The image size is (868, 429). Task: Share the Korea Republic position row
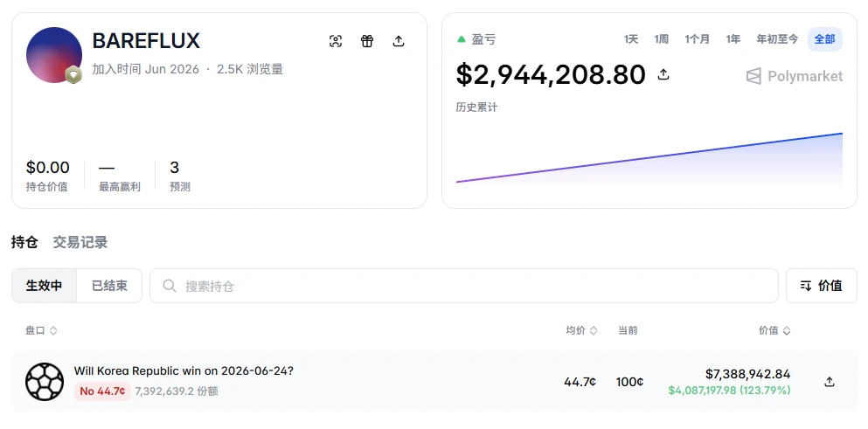click(x=830, y=382)
